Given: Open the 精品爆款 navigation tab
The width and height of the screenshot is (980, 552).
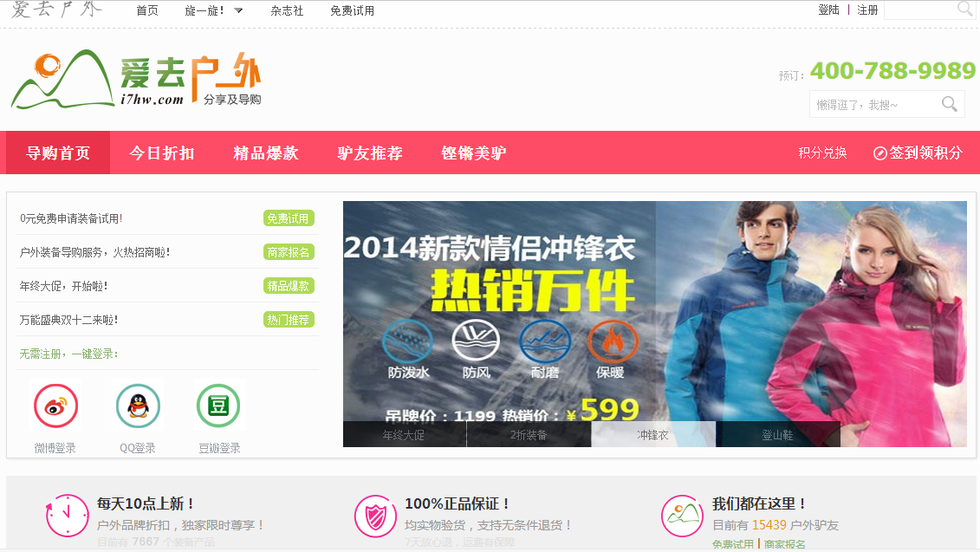Looking at the screenshot, I should [x=266, y=153].
